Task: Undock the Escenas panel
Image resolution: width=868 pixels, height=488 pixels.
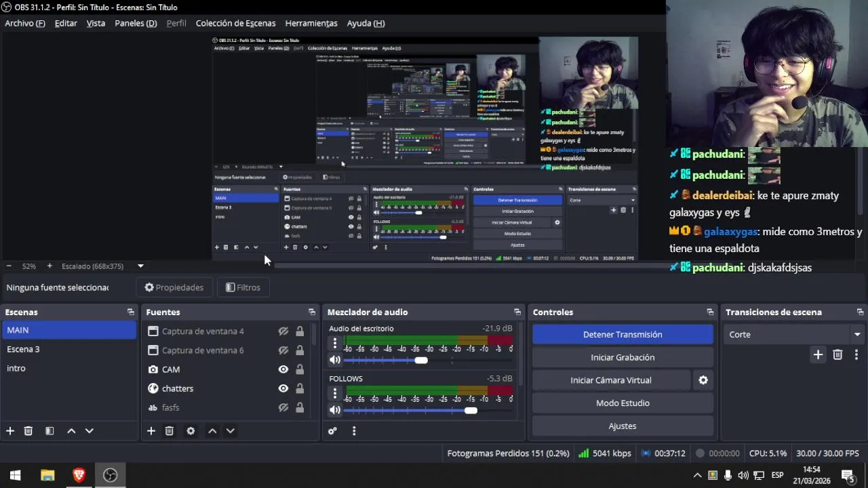Action: (x=131, y=312)
